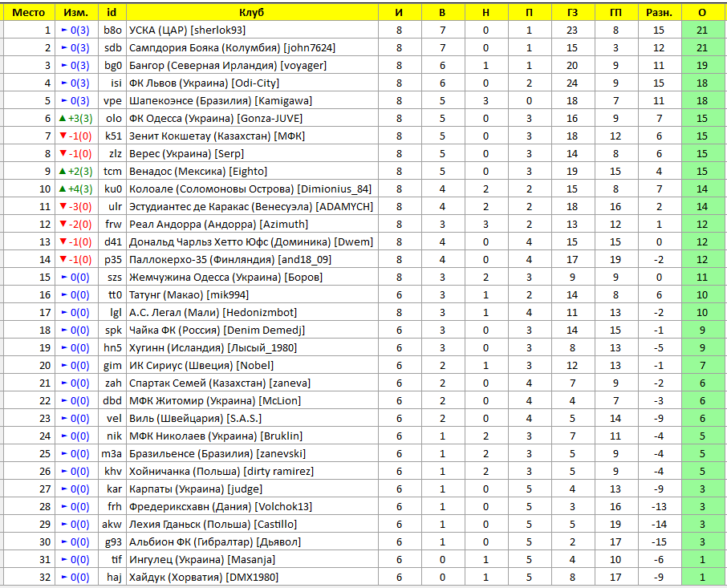Viewport: 727px width, 588px height.
Task: Select the Место column header
Action: click(29, 13)
